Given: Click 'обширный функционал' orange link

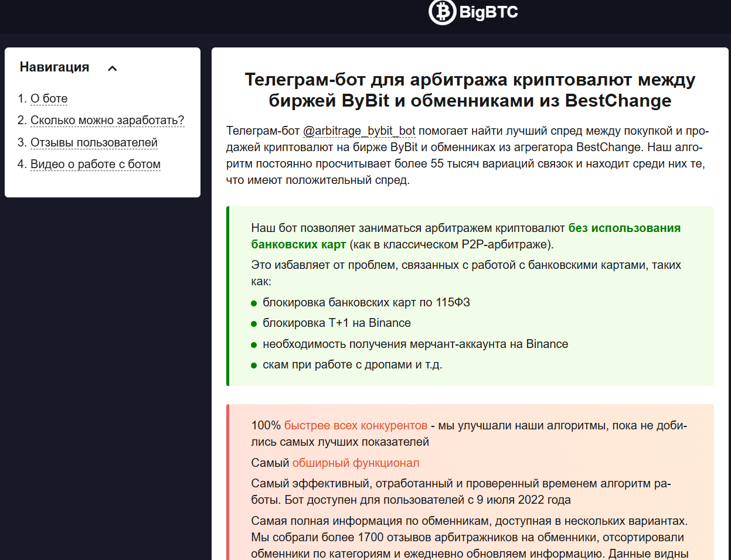Looking at the screenshot, I should [356, 463].
